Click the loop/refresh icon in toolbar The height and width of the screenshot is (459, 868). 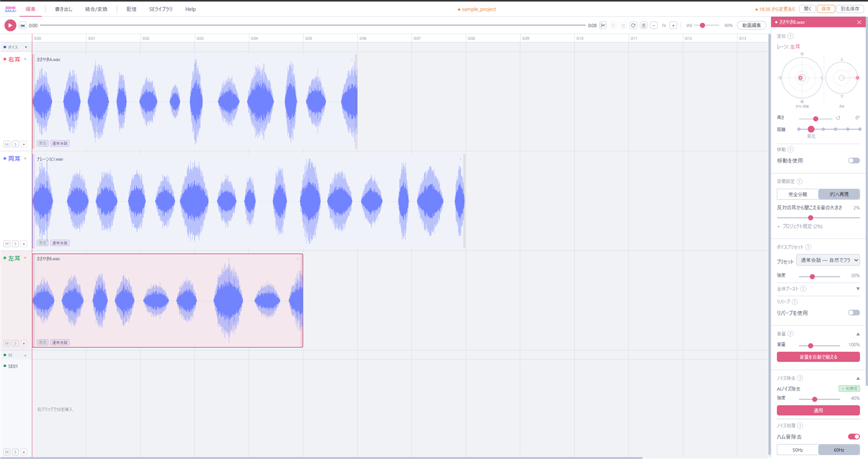coord(633,25)
